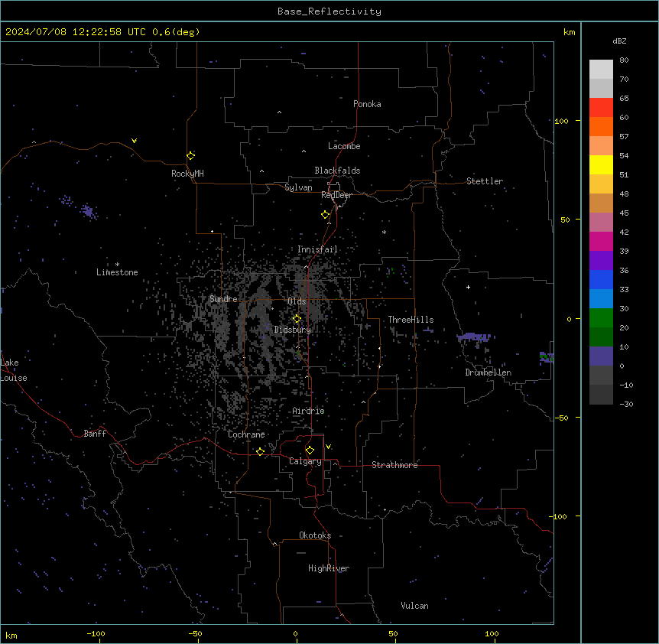This screenshot has width=659, height=644.
Task: Click the ThreeHills label
Action: click(411, 320)
